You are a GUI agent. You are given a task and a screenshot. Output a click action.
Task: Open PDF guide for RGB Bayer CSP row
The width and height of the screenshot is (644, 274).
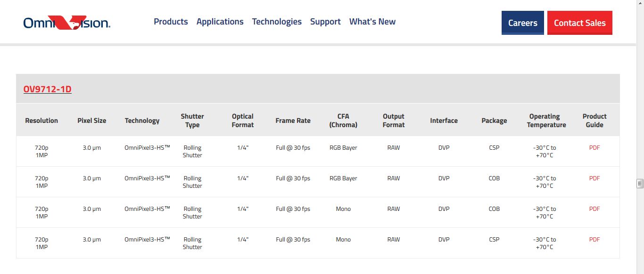click(x=594, y=148)
